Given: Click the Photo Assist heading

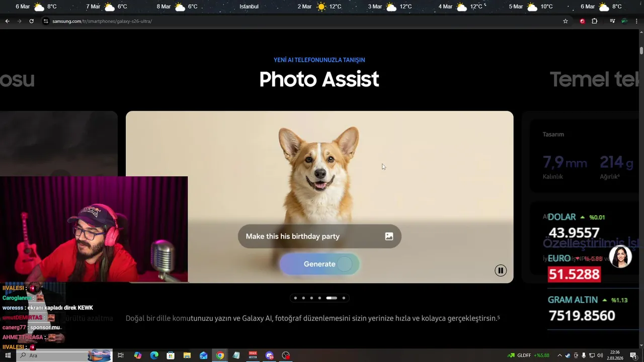Looking at the screenshot, I should [x=319, y=79].
